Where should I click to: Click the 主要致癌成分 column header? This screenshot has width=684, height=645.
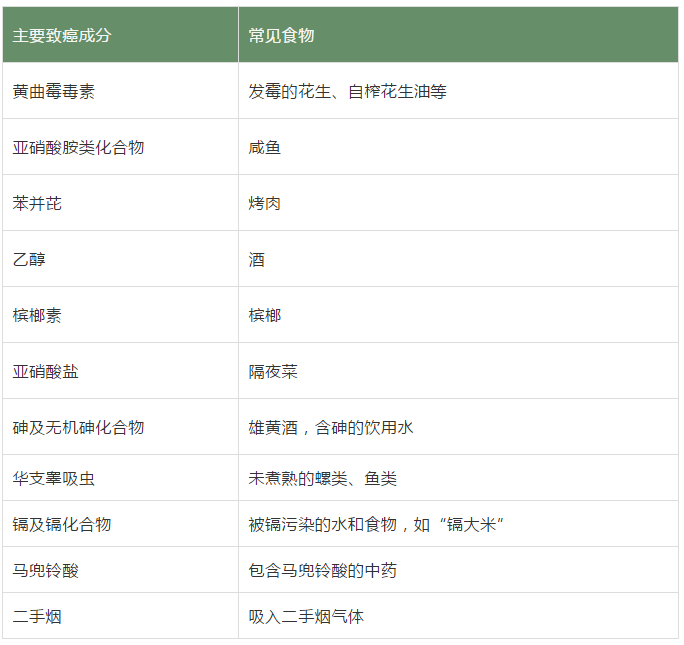[62, 35]
